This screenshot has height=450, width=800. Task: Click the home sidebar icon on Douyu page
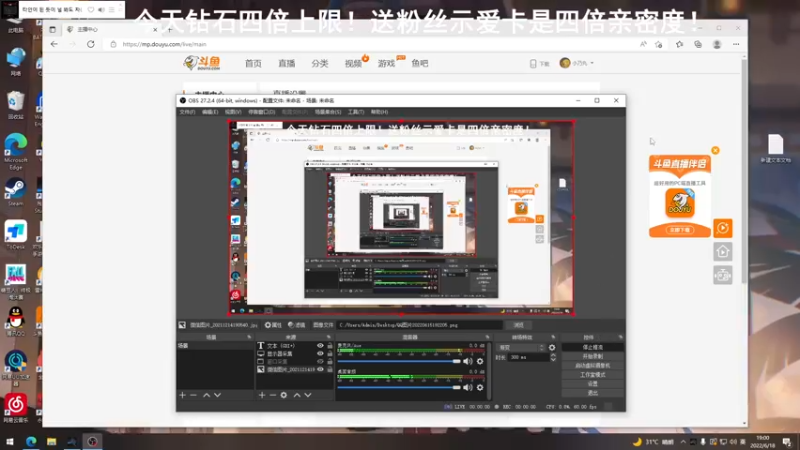click(722, 252)
